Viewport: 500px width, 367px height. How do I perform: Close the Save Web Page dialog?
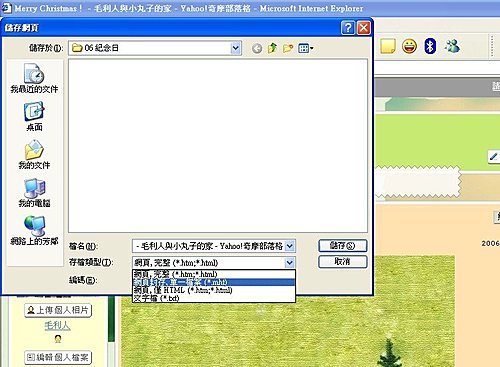point(363,28)
